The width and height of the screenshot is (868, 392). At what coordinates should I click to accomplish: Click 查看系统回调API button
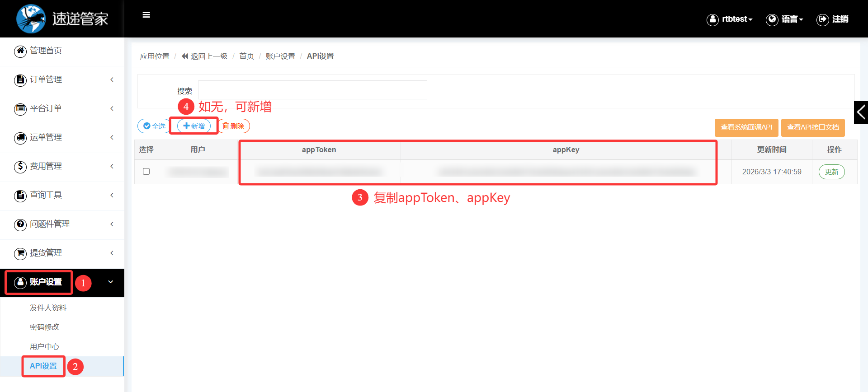coord(746,127)
